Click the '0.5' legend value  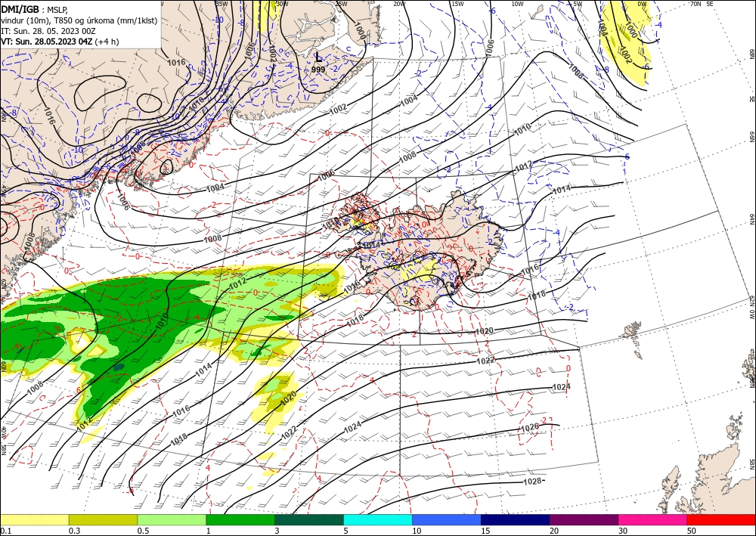(143, 531)
